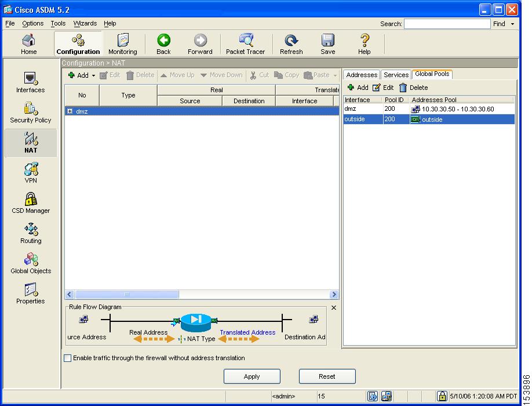
Task: Click the Type column header
Action: [128, 95]
